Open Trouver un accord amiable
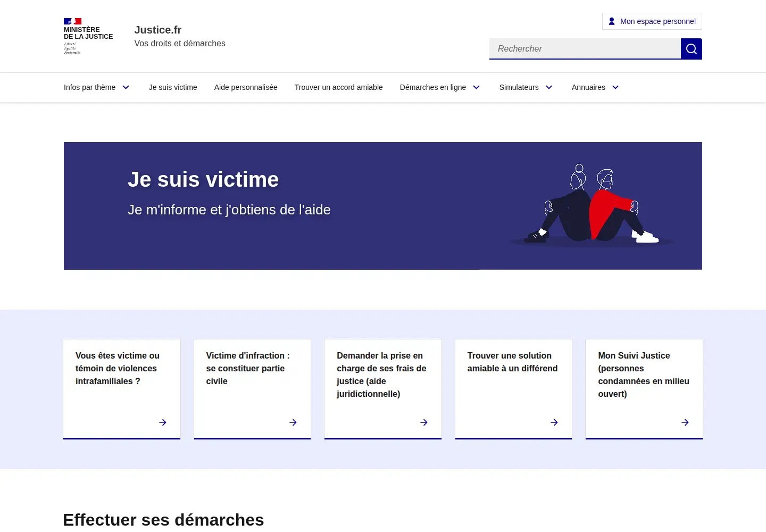This screenshot has width=766, height=532. coord(339,87)
